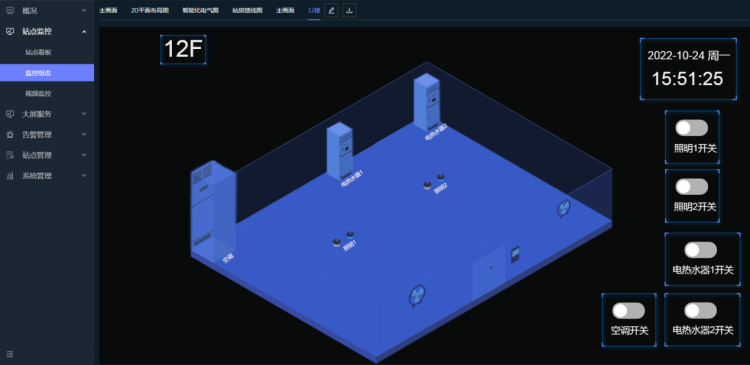Viewport: 750px width, 365px height.
Task: Go to 站点看板 sidebar item
Action: (38, 52)
